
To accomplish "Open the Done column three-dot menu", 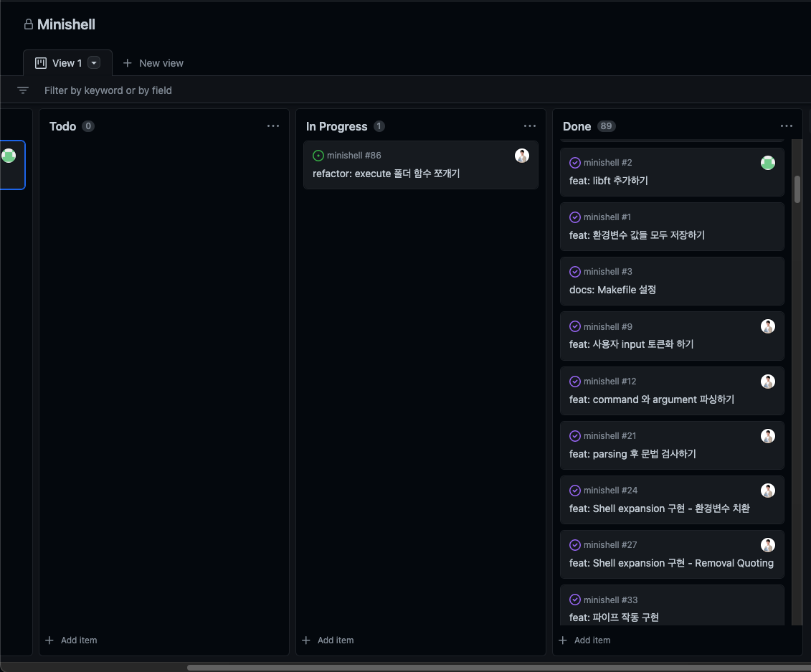I will (787, 126).
